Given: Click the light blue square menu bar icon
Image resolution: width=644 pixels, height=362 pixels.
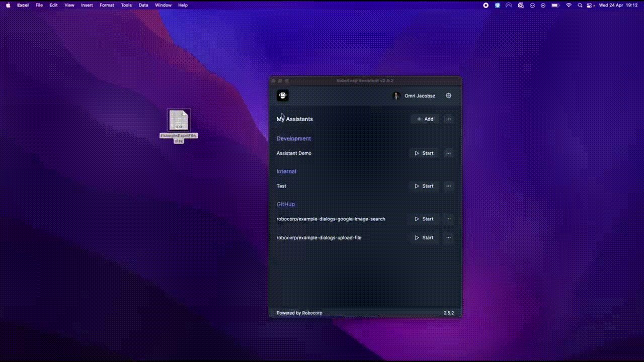Looking at the screenshot, I should coord(497,5).
